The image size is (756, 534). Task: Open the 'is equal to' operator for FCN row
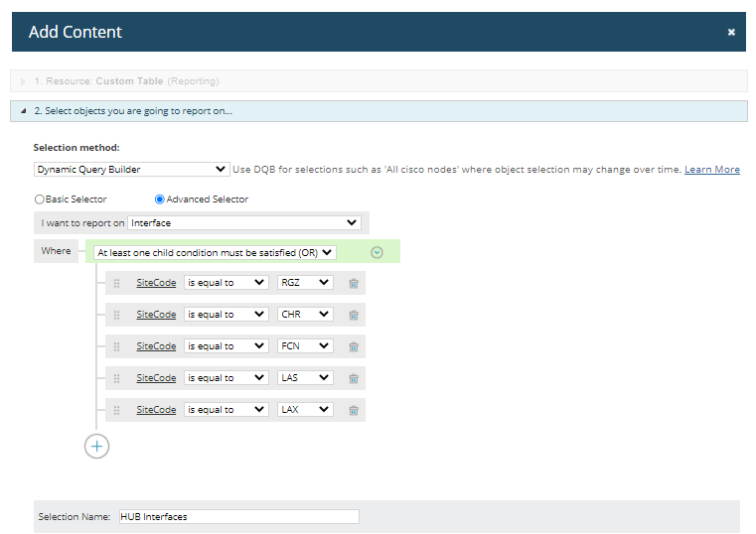pyautogui.click(x=227, y=346)
